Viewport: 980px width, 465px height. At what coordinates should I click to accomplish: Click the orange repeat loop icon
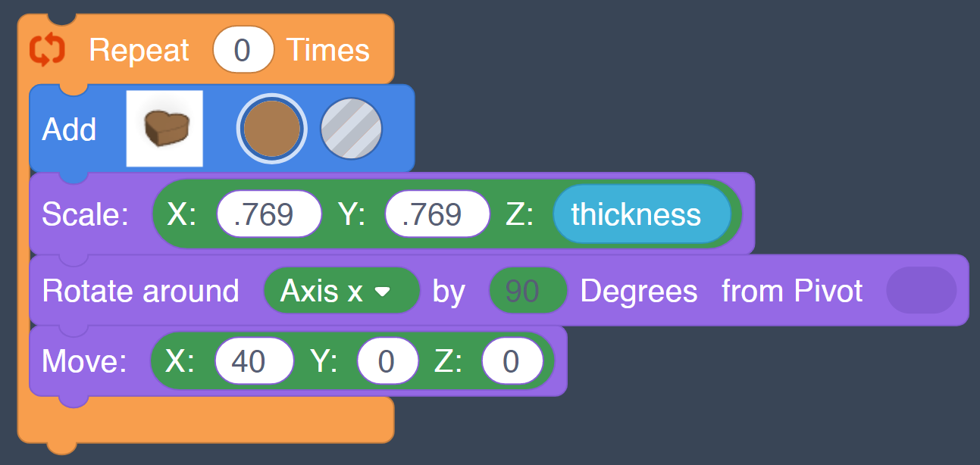pyautogui.click(x=47, y=51)
